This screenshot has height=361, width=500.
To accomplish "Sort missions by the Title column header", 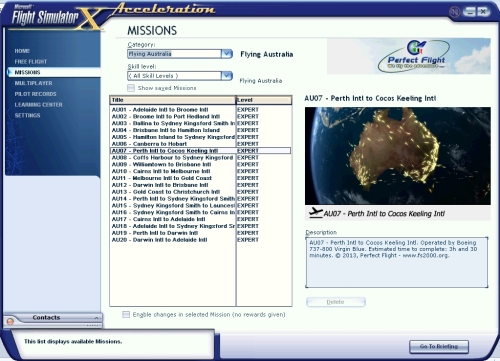I will (x=173, y=100).
